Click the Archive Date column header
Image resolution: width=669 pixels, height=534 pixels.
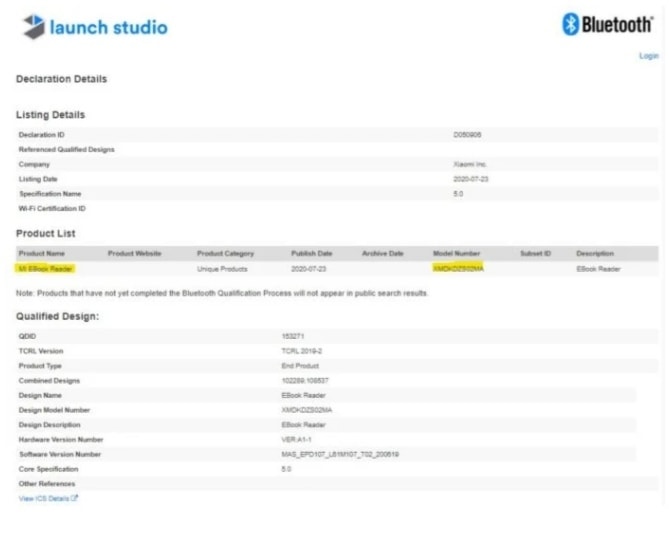pyautogui.click(x=382, y=254)
